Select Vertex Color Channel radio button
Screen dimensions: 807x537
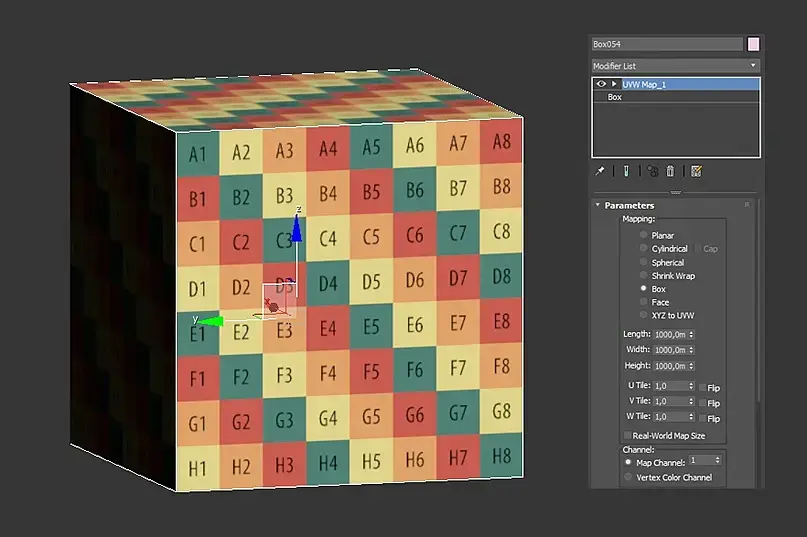pyautogui.click(x=628, y=477)
